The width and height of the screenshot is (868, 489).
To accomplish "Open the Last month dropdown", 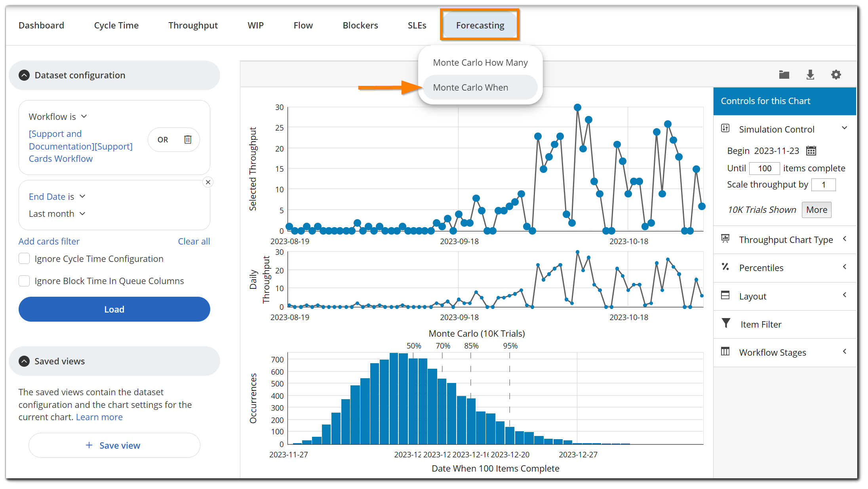I will [57, 213].
